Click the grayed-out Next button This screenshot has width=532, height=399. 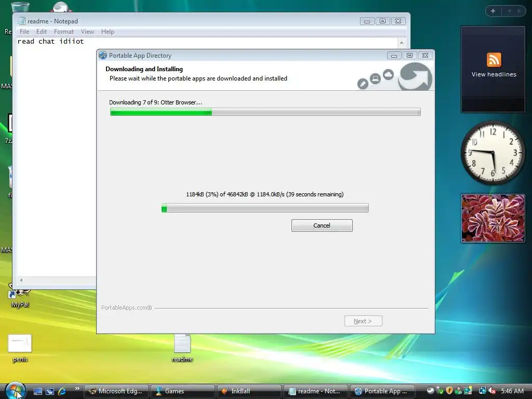[x=363, y=321]
